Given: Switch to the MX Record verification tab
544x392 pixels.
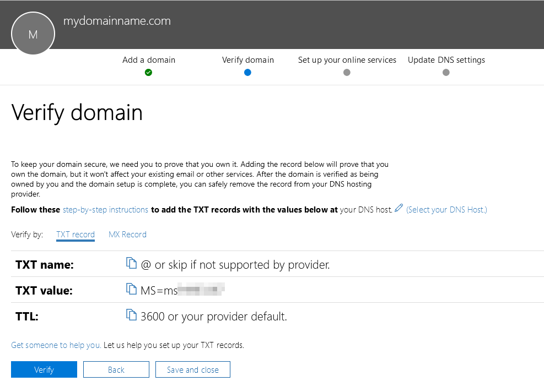Looking at the screenshot, I should [127, 235].
